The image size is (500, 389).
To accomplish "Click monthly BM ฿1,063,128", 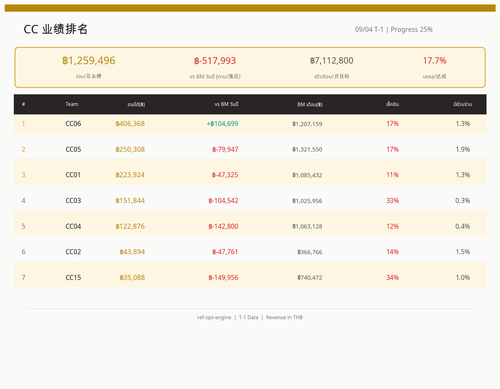I will click(x=307, y=227).
